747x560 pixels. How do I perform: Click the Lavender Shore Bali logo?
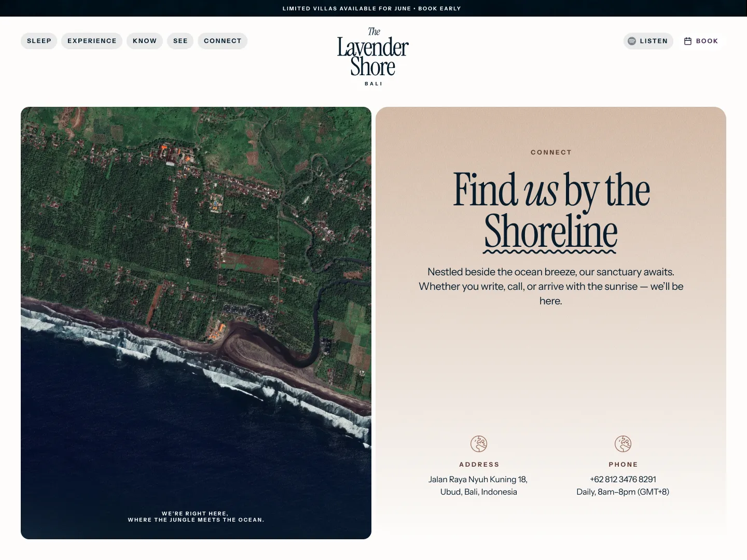(373, 57)
